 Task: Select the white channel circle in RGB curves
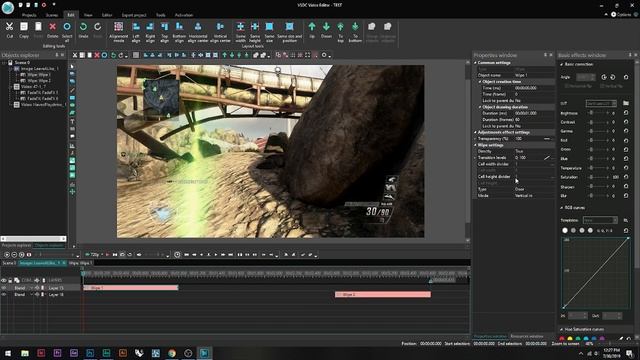pyautogui.click(x=565, y=231)
